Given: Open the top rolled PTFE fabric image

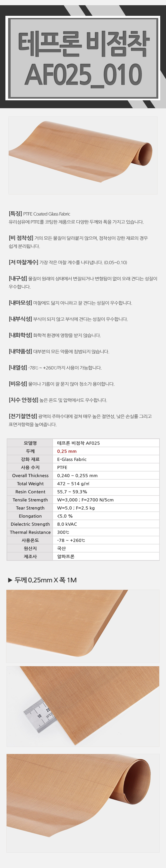Looking at the screenshot, I should [83, 155].
